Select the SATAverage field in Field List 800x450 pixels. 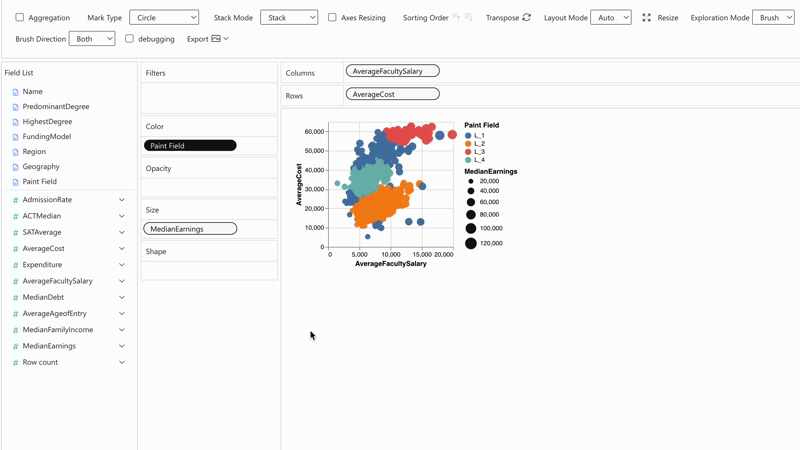[x=42, y=232]
